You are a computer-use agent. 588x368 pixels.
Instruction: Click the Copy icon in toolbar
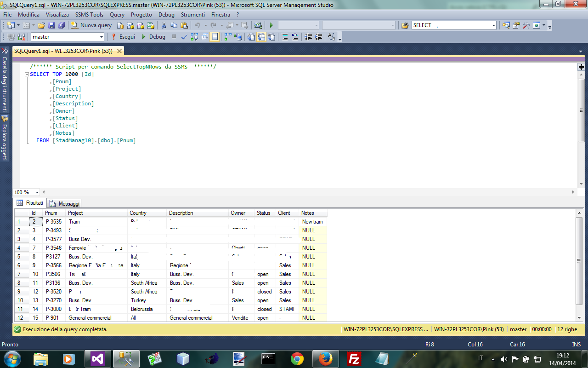pyautogui.click(x=174, y=25)
